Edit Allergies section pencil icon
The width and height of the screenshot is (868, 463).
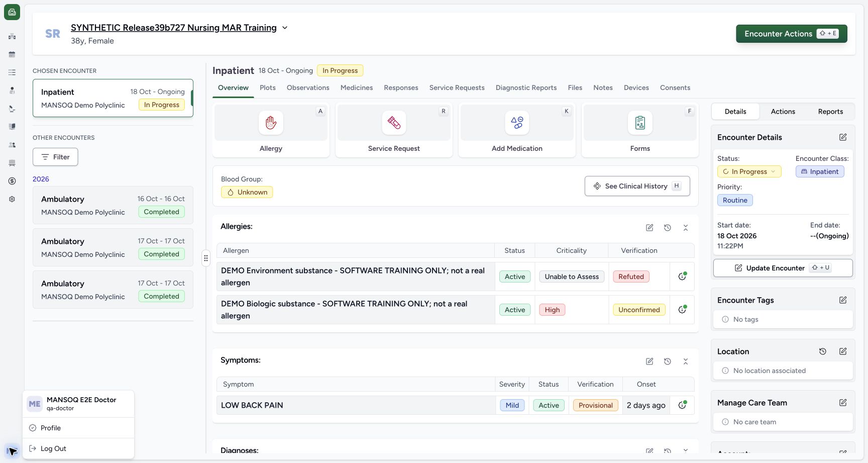(x=649, y=228)
